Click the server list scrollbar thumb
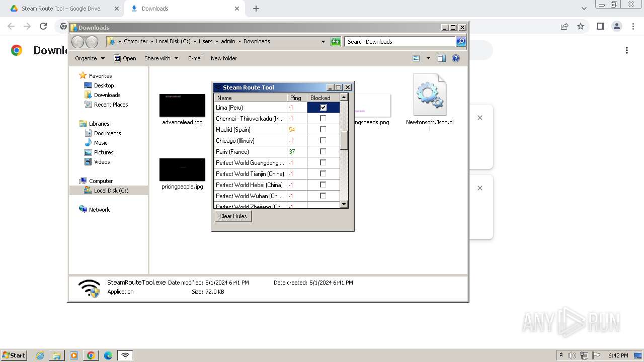Viewport: 644px width, 362px height. click(344, 140)
